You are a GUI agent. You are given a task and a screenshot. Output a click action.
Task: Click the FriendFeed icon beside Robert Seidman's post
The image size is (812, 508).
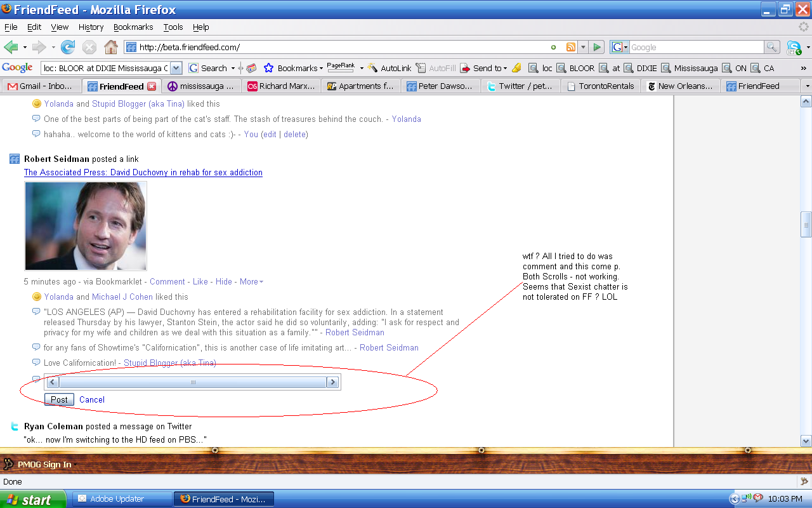point(15,159)
